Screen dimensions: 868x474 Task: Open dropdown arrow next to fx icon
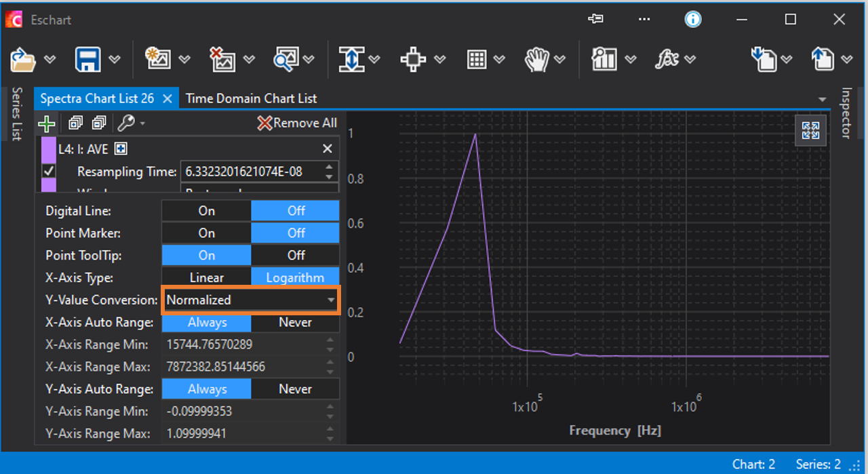690,60
